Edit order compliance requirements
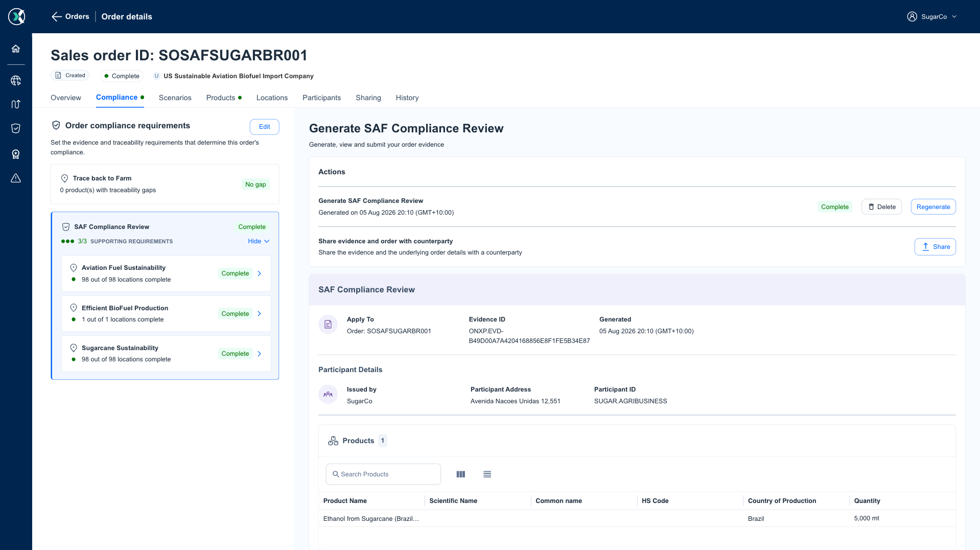The height and width of the screenshot is (550, 980). click(265, 127)
